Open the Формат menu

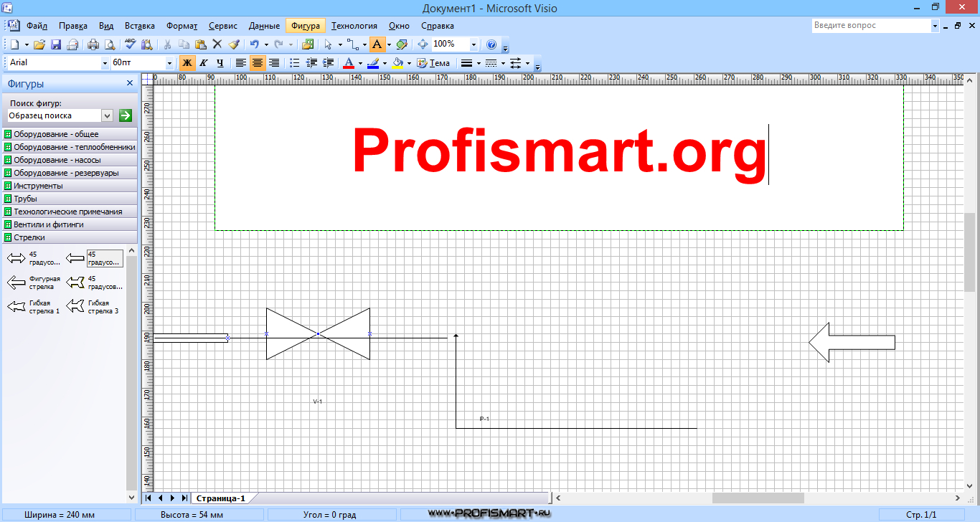click(x=182, y=26)
